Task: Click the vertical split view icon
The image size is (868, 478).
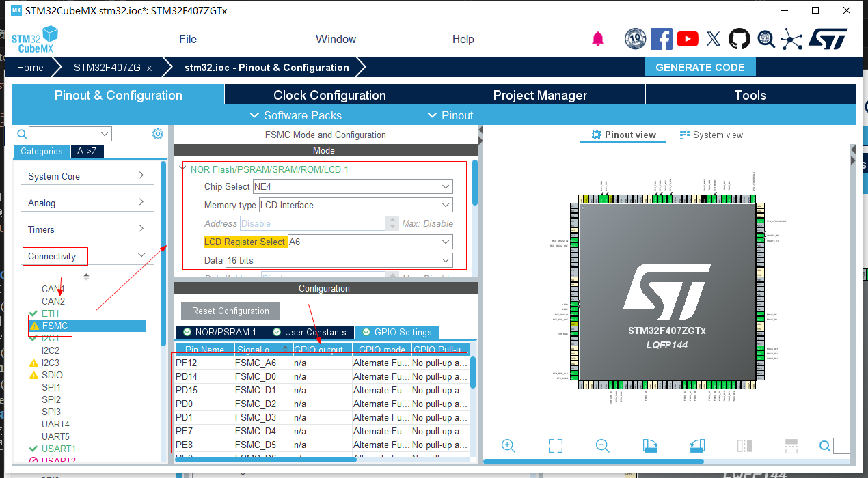Action: (x=744, y=446)
